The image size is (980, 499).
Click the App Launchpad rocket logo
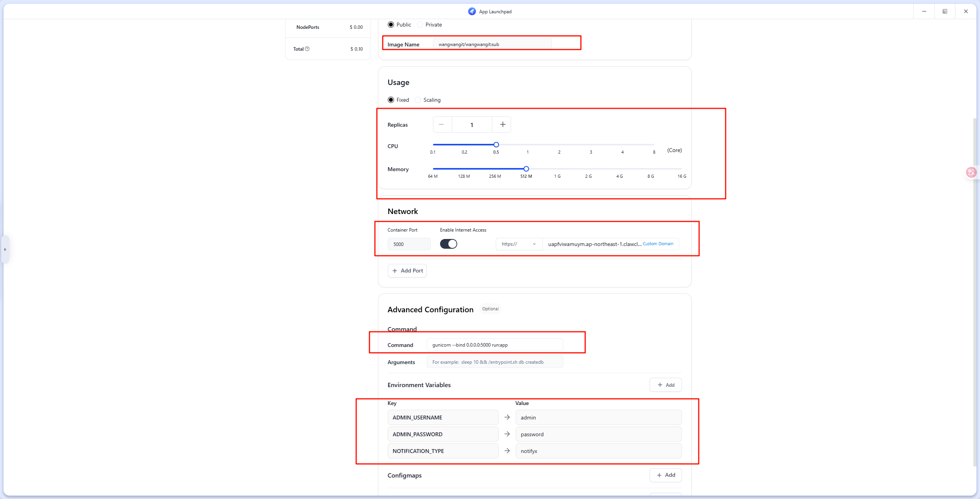pyautogui.click(x=472, y=11)
